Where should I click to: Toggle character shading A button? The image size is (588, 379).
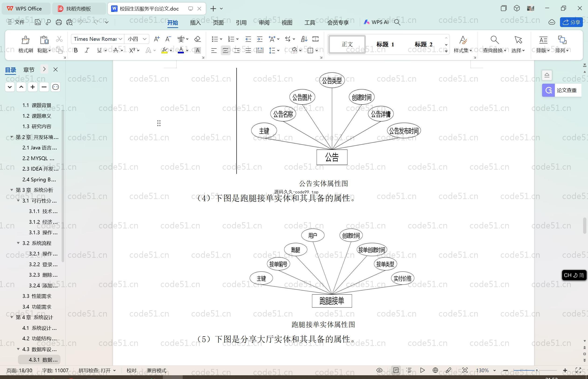[197, 50]
